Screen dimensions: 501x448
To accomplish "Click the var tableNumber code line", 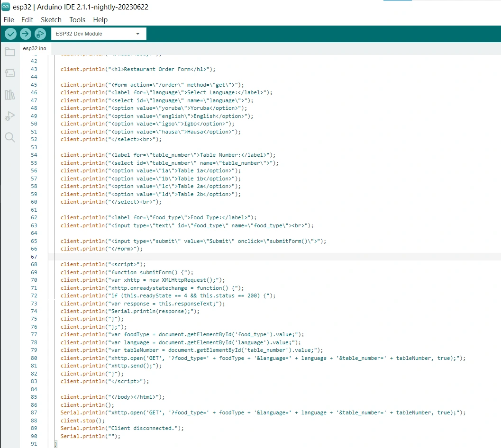I will pyautogui.click(x=191, y=350).
